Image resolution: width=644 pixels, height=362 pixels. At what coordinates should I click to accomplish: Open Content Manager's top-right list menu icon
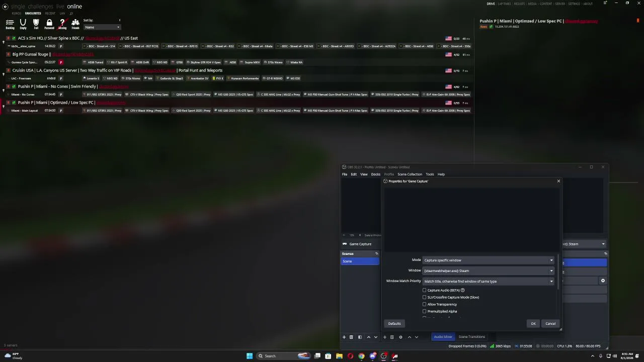(x=605, y=4)
